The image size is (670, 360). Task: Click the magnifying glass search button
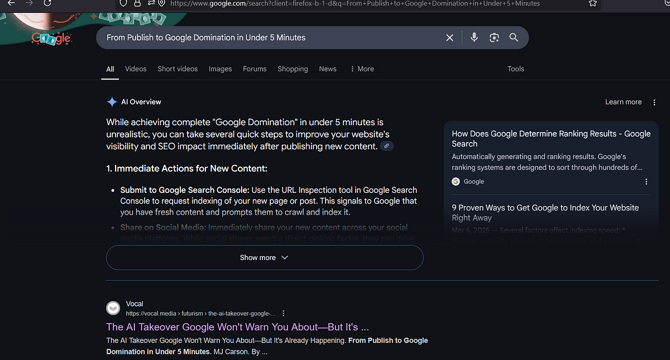point(514,38)
